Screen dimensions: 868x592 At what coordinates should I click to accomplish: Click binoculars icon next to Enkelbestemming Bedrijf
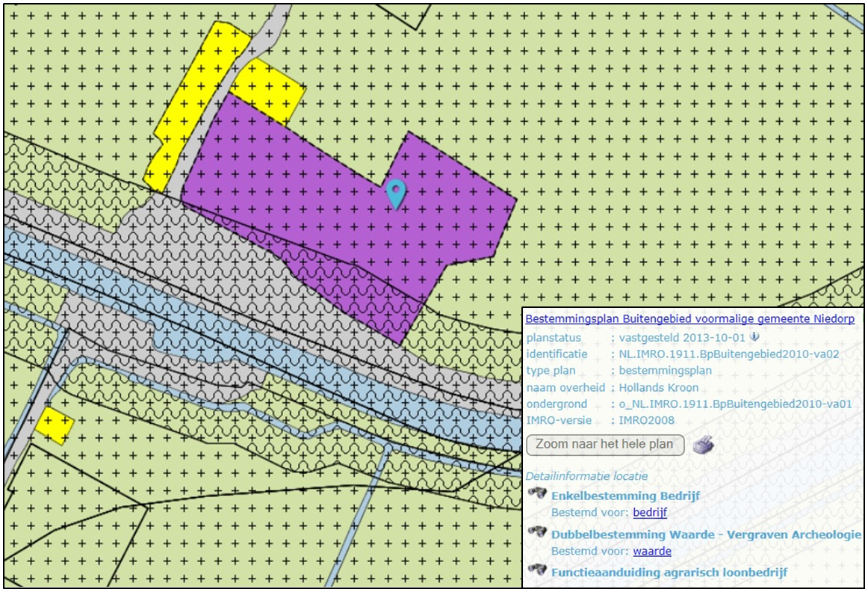click(536, 493)
